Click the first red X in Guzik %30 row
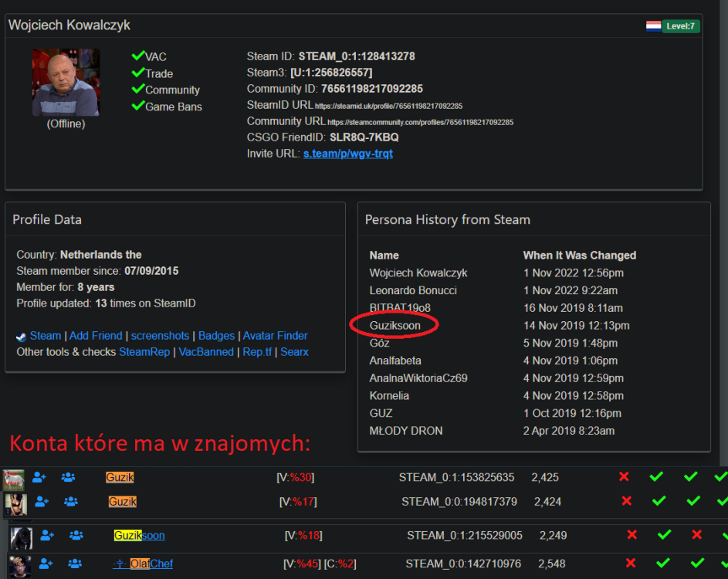The image size is (728, 579). pos(624,476)
